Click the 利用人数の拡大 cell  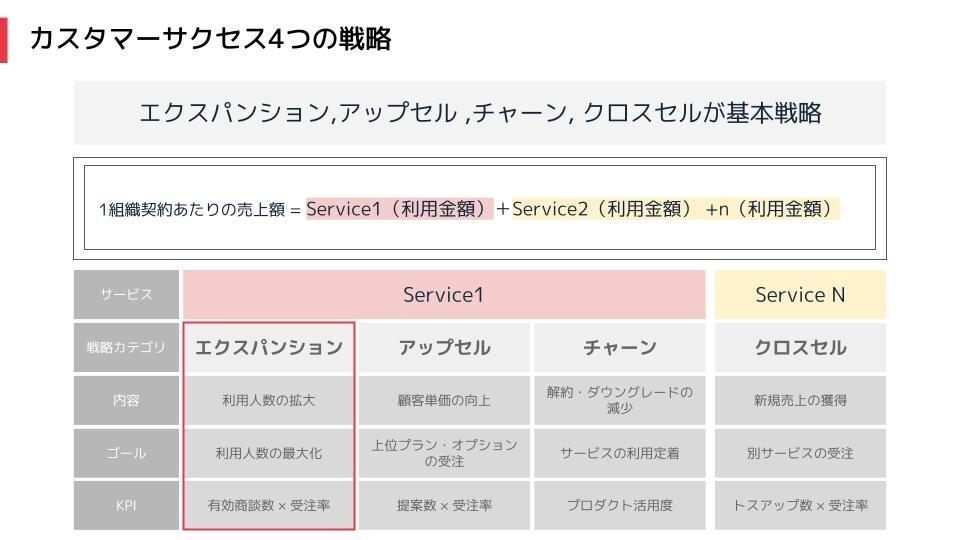point(269,400)
